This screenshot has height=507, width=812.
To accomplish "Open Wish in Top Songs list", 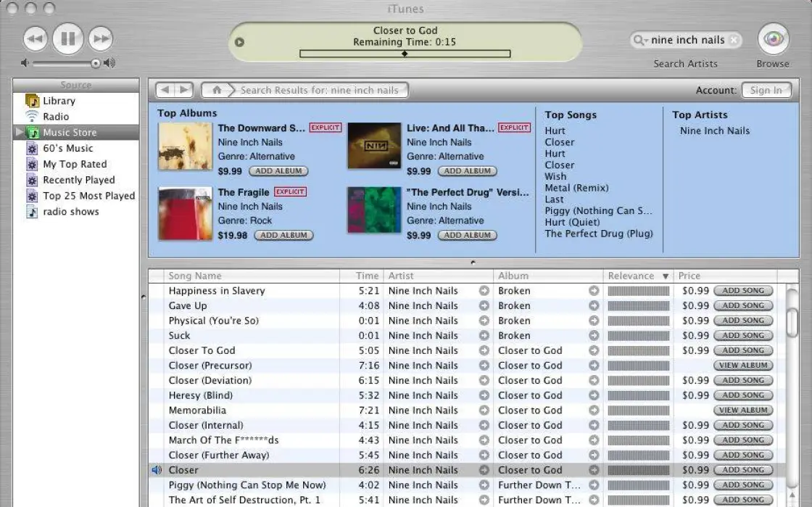I will [x=555, y=176].
